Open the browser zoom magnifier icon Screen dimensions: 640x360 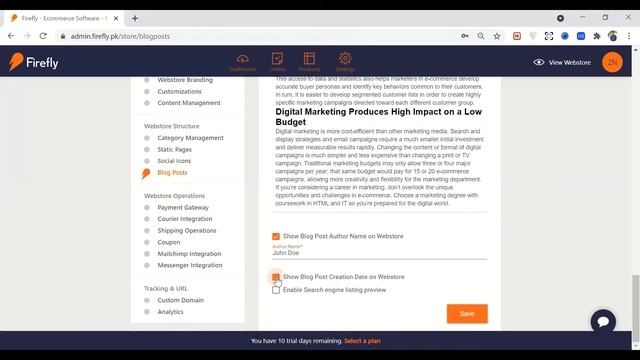(481, 36)
